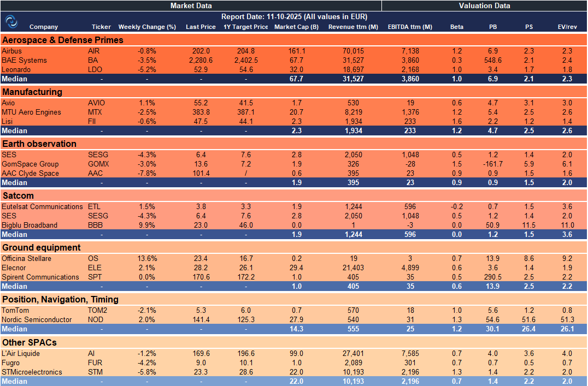
Task: Click MTU Aero Engines last price 383.8
Action: (x=201, y=112)
